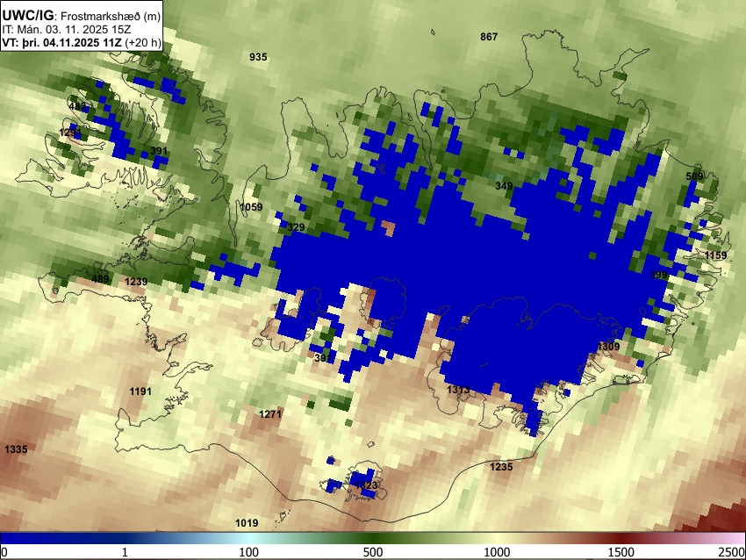The width and height of the screenshot is (746, 560).
Task: Click the map value 1159
Action: pyautogui.click(x=716, y=255)
